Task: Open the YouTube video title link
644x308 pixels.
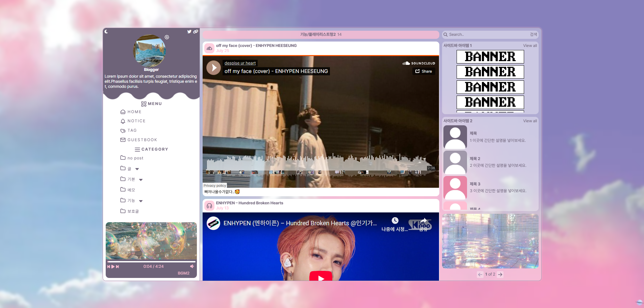Action: pyautogui.click(x=300, y=223)
